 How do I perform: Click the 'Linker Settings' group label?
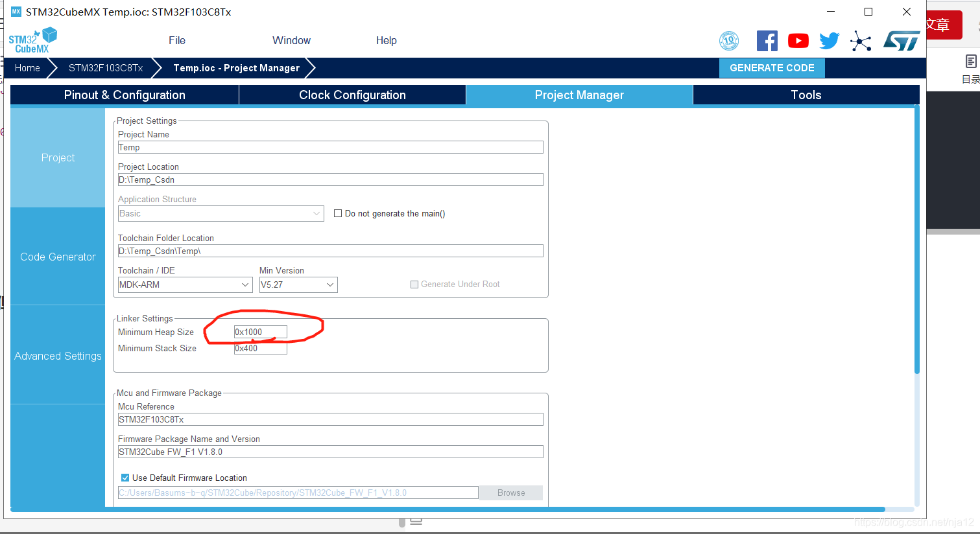tap(145, 318)
